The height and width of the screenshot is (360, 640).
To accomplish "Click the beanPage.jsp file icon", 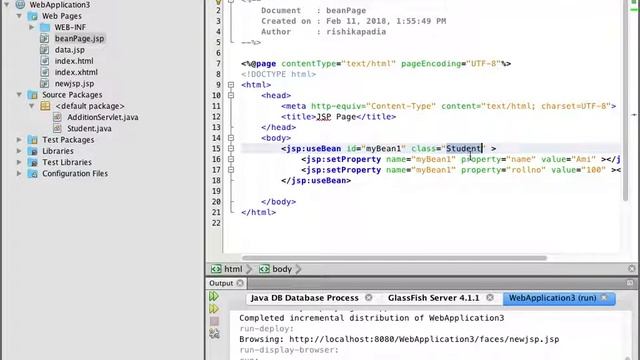I will coord(45,39).
